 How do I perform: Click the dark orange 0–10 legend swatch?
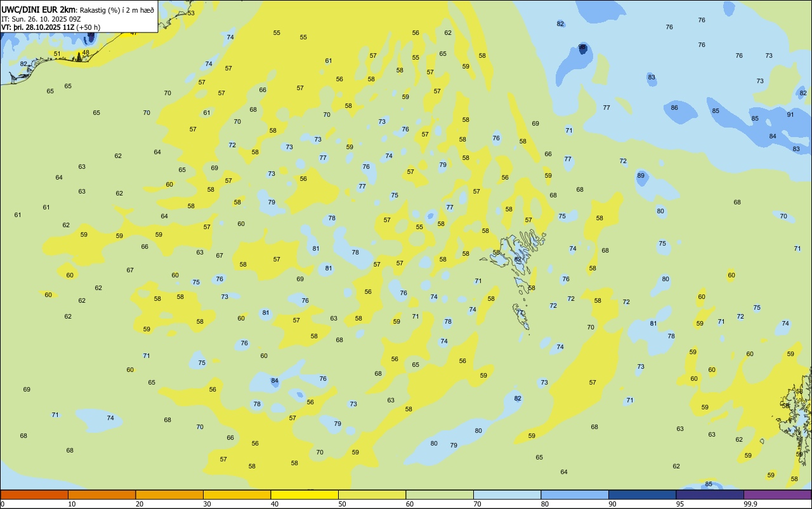point(34,494)
